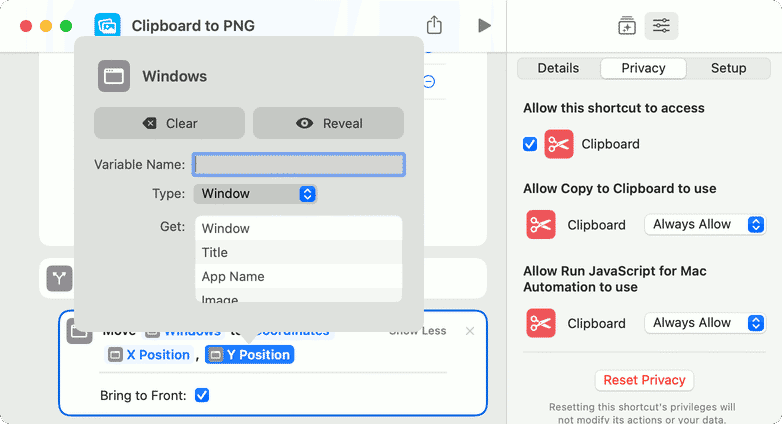The width and height of the screenshot is (782, 424).
Task: Click the If action branch icon
Action: (59, 278)
